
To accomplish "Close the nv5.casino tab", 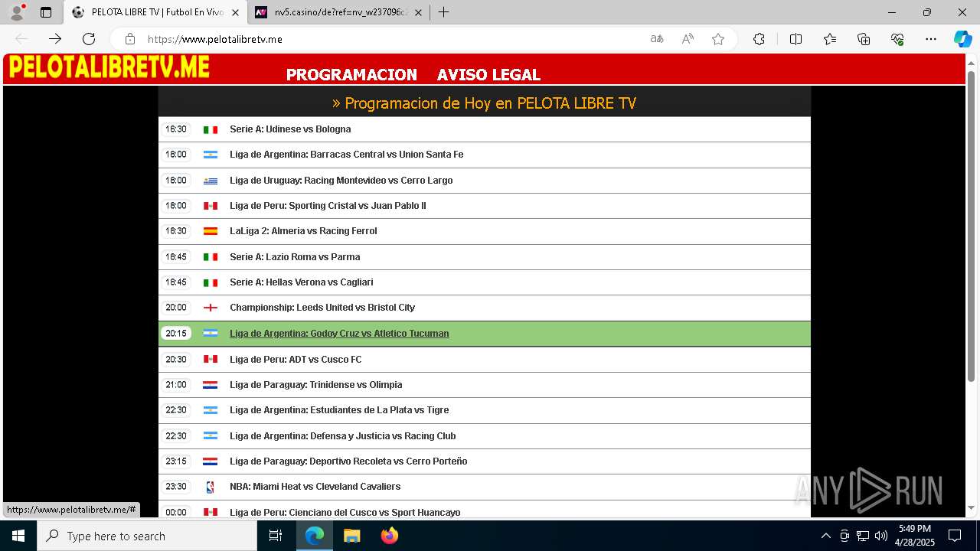I will 418,12.
